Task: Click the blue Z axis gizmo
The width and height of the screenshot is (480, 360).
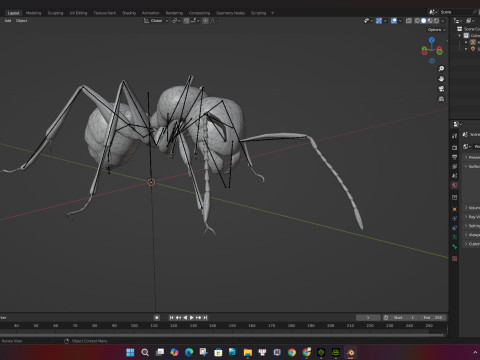Action: 432,40
